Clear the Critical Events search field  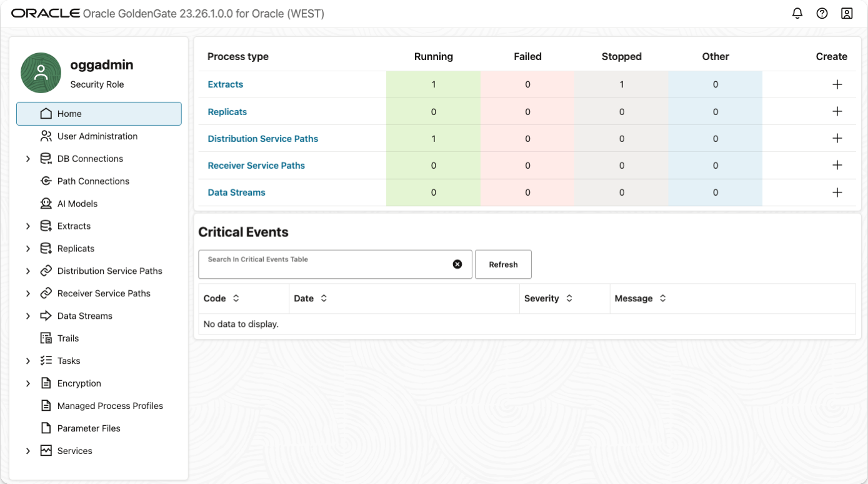[457, 265]
